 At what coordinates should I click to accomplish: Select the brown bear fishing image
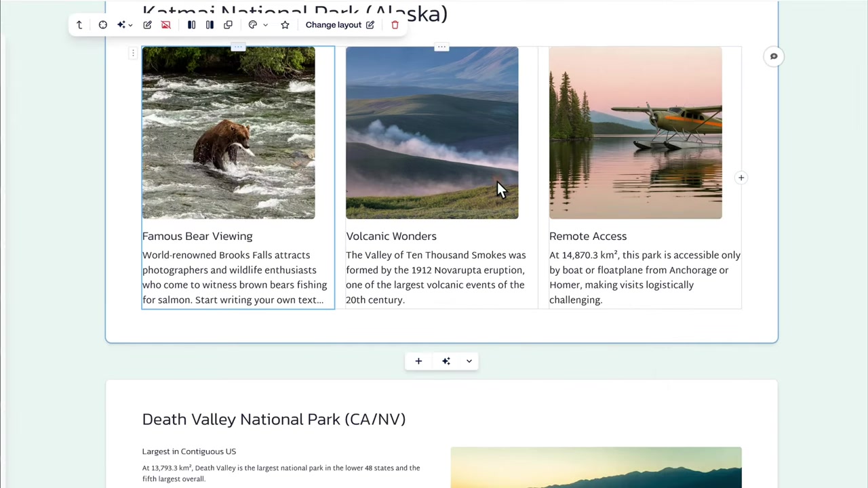tap(229, 133)
